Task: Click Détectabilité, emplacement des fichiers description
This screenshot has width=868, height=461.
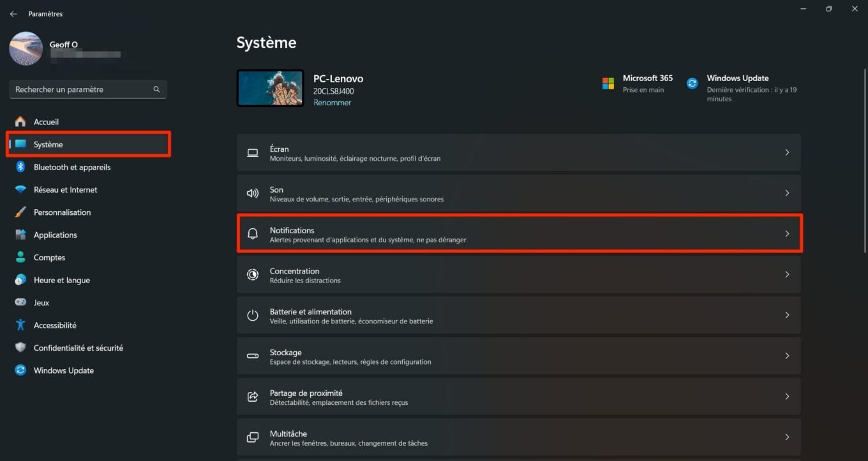Action: (339, 403)
